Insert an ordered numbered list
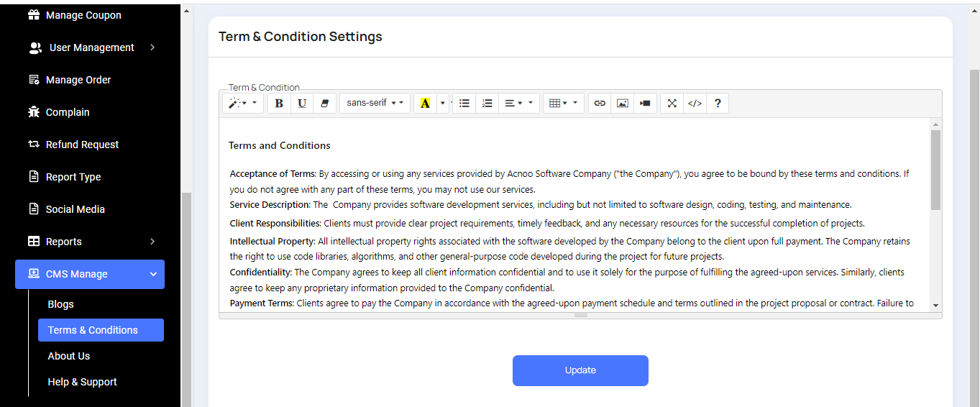980x407 pixels. pos(487,104)
